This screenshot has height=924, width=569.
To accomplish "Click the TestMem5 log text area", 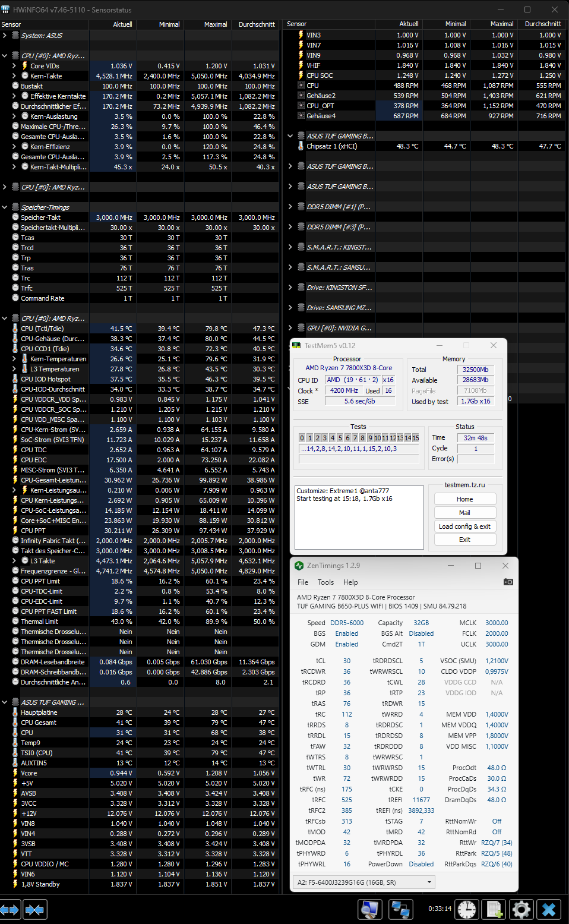I will click(359, 517).
